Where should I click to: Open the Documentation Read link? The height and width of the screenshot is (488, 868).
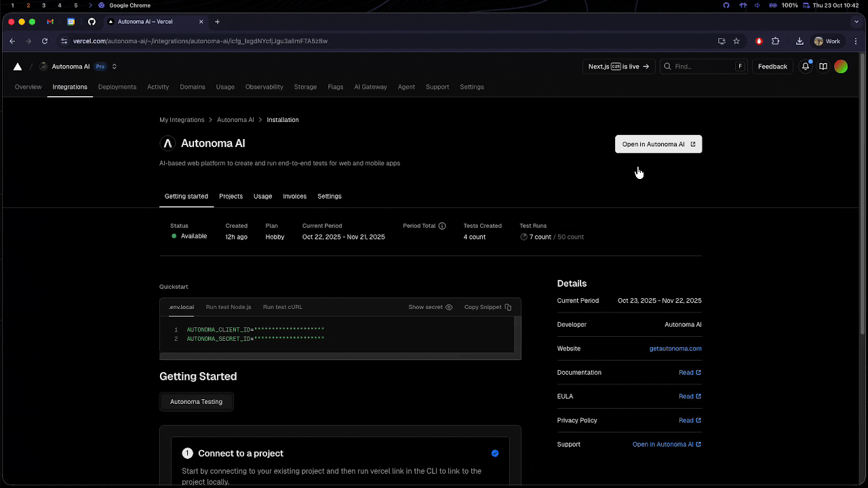click(x=690, y=373)
